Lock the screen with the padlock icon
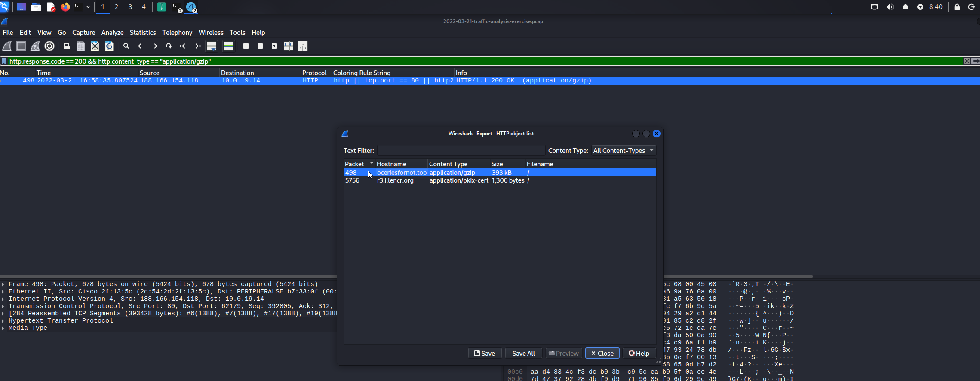Image resolution: width=980 pixels, height=381 pixels. (957, 7)
